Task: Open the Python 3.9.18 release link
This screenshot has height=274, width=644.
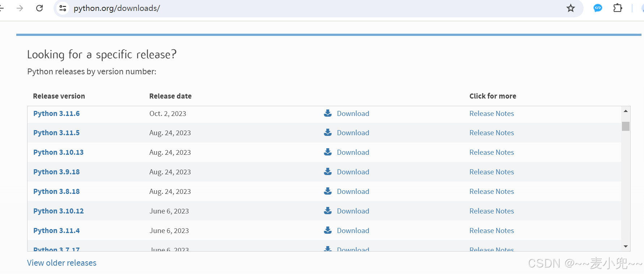Action: pyautogui.click(x=56, y=172)
